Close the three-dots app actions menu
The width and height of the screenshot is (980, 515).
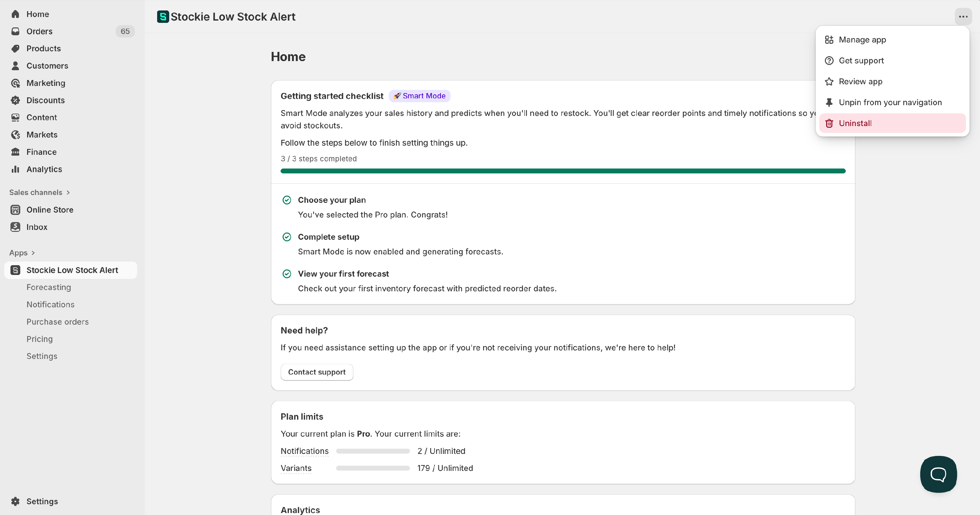(x=963, y=17)
